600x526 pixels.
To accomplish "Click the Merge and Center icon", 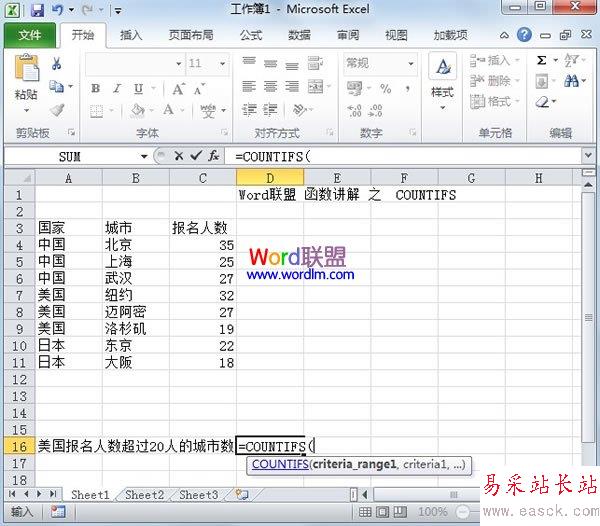I will point(316,87).
